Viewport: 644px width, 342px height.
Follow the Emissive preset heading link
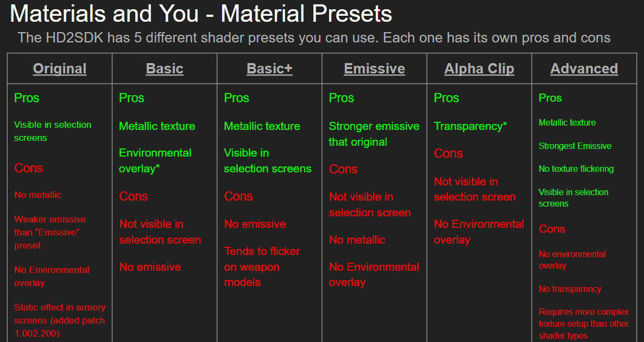(x=374, y=69)
